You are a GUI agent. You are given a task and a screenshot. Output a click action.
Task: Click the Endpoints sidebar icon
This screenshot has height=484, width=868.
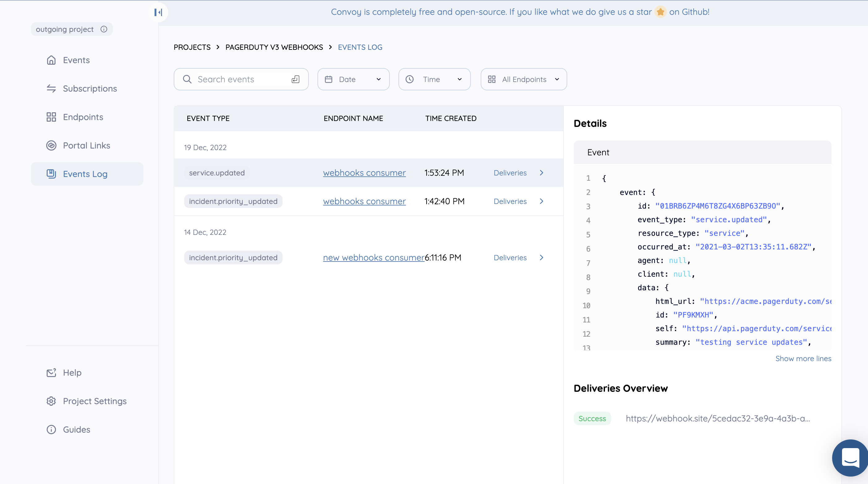pos(51,117)
